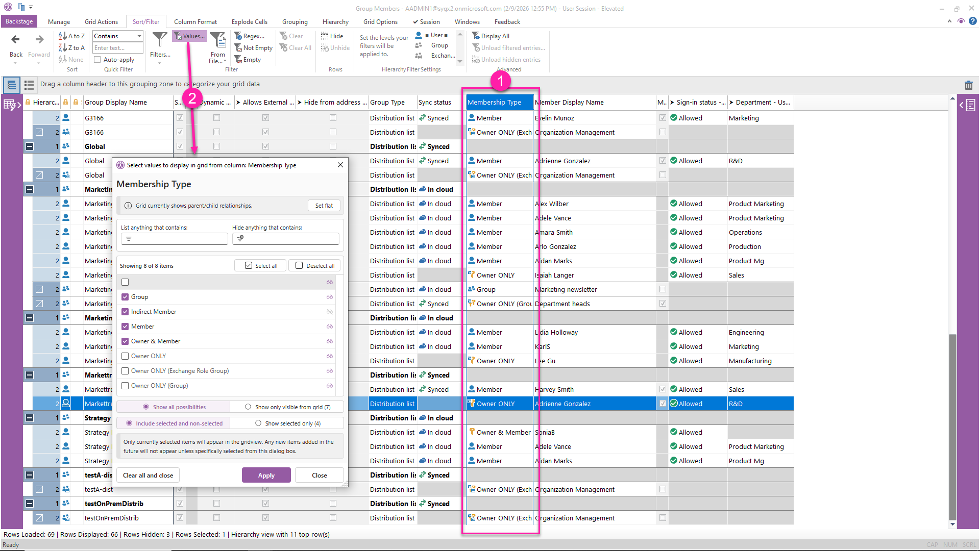This screenshot has width=980, height=551.
Task: Check the Owner ONLY value checkbox
Action: pyautogui.click(x=125, y=356)
